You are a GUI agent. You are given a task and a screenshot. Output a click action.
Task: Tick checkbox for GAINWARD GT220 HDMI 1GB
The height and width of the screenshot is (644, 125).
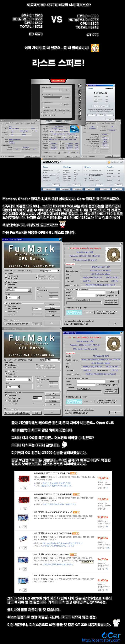coord(21,488)
